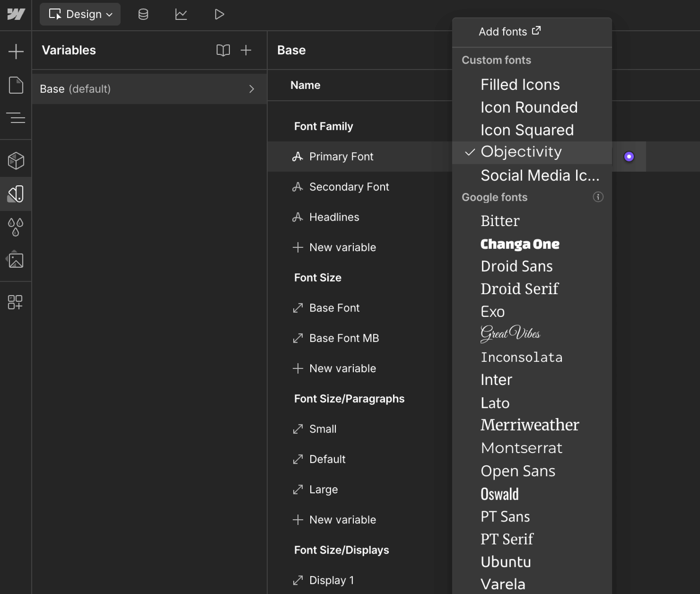View site analytics chart icon

point(182,14)
